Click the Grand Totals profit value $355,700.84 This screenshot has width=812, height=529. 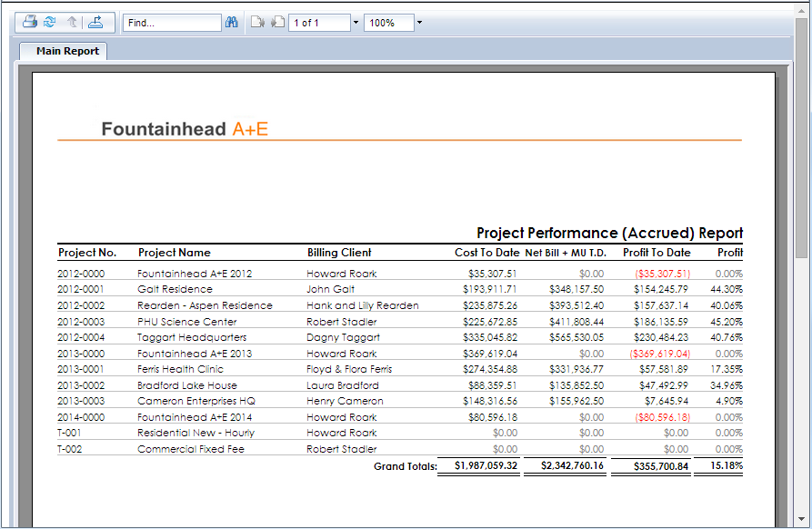coord(650,466)
